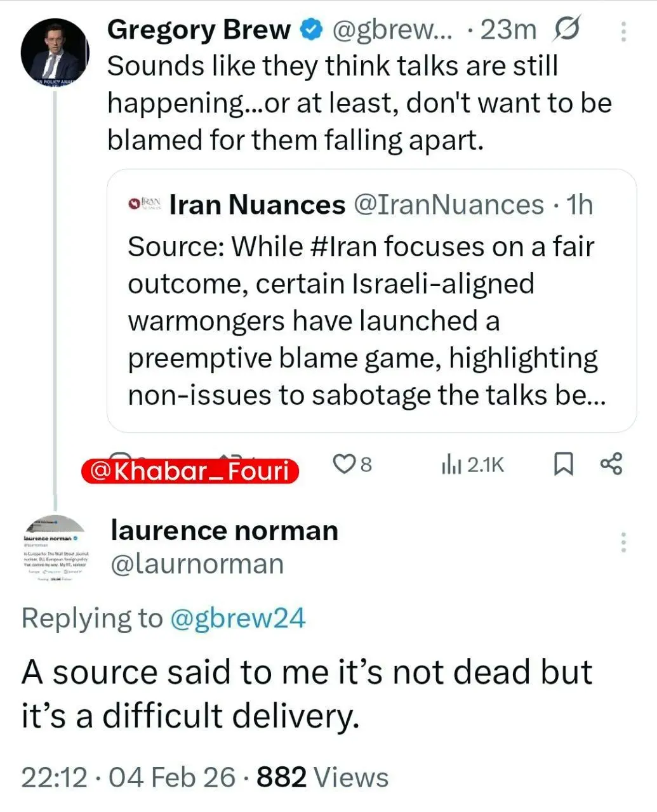Click Gregory Brew's blue verified badge
The height and width of the screenshot is (812, 657).
pos(310,29)
